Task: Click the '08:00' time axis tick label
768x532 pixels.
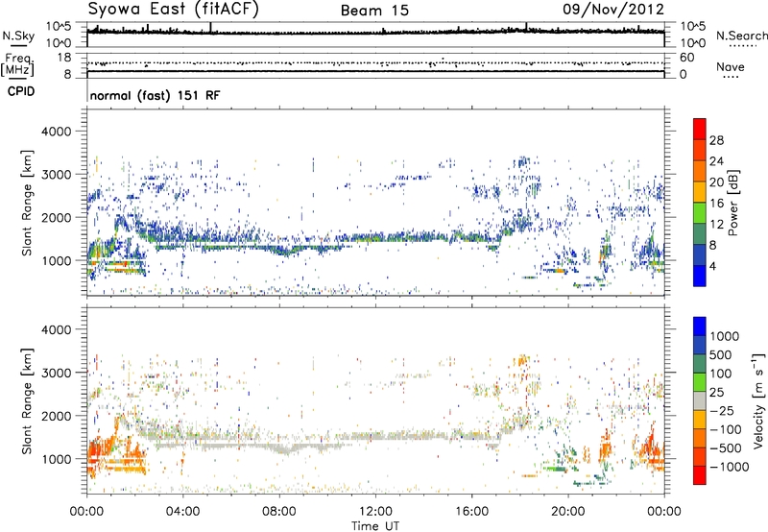Action: click(279, 512)
